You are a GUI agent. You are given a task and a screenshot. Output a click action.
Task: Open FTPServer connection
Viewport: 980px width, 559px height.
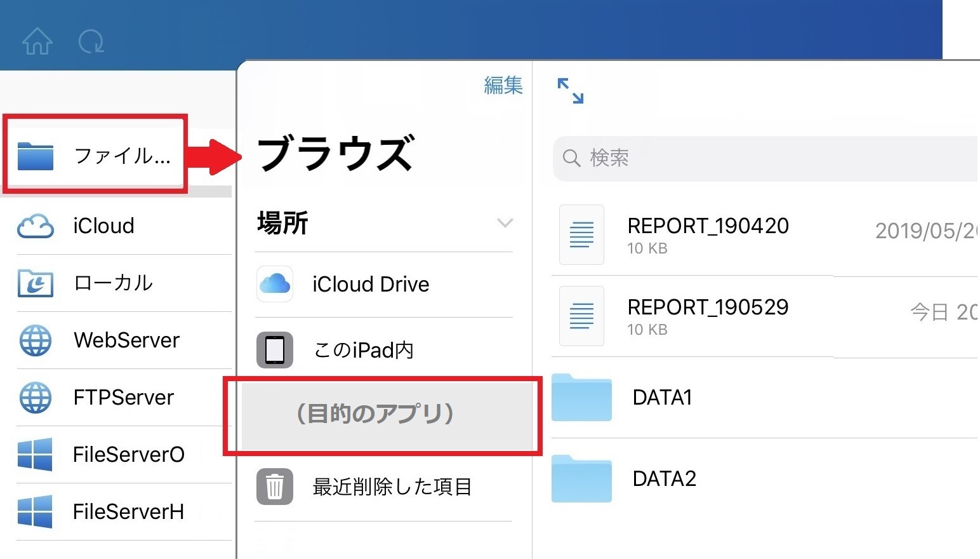[x=123, y=398]
